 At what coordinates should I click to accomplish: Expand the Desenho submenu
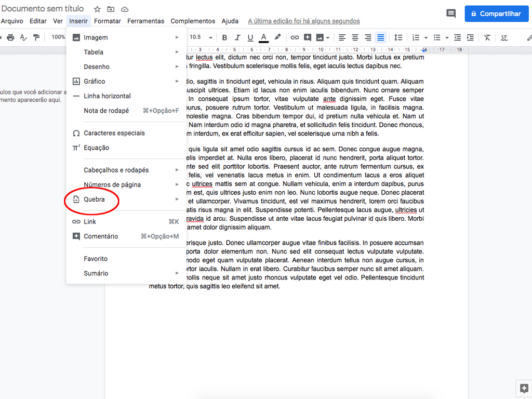coord(126,66)
